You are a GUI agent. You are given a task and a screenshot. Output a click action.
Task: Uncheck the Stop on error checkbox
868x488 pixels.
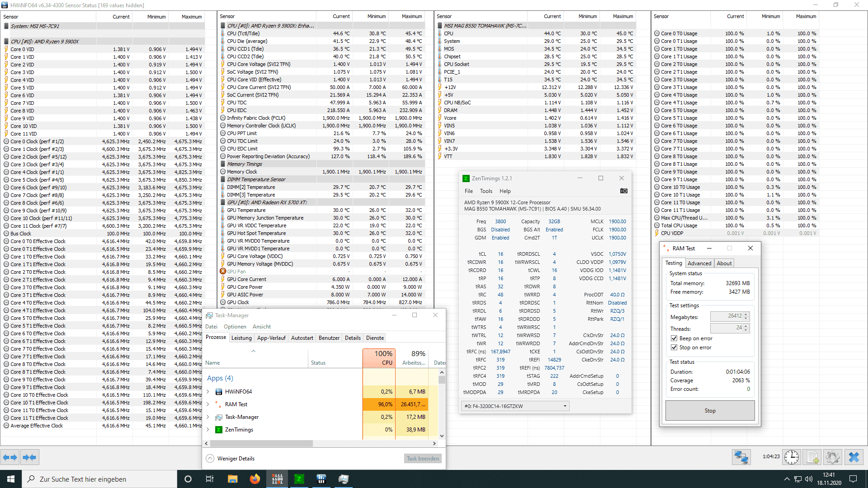click(x=674, y=347)
